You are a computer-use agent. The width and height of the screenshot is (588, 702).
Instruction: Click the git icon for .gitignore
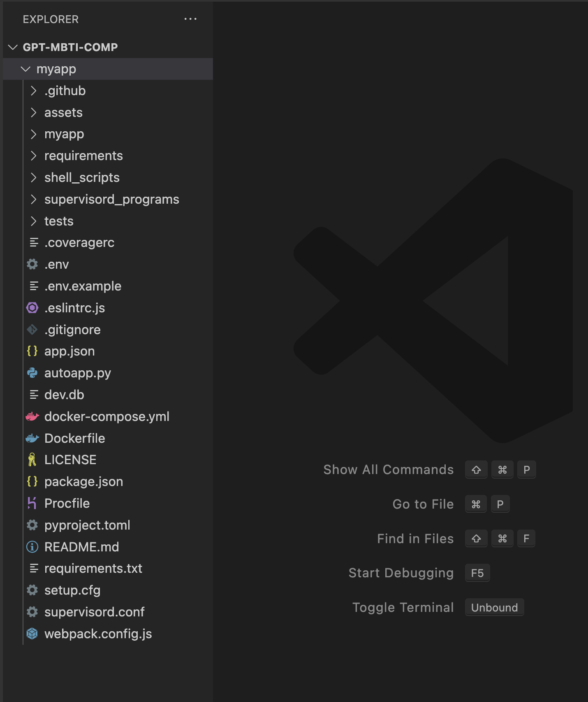pyautogui.click(x=32, y=330)
